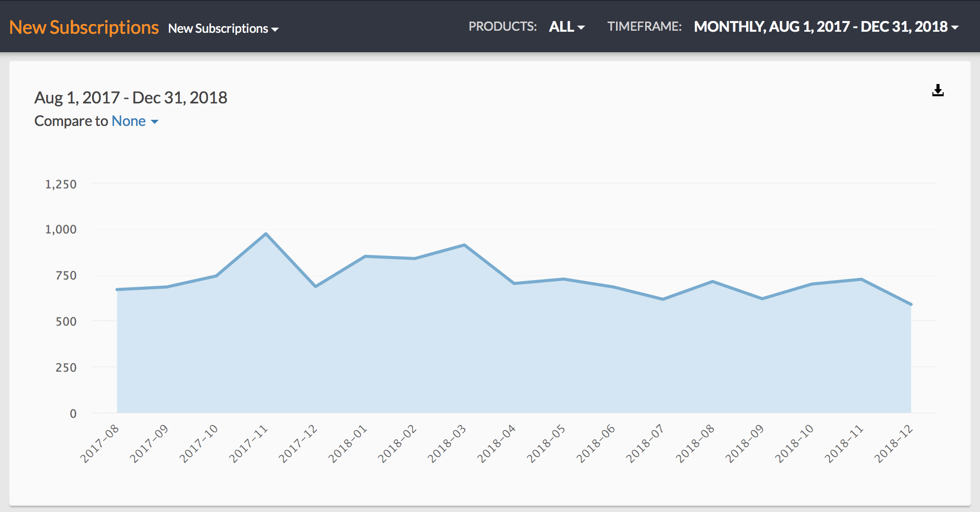Expand the Products ALL filter
Viewport: 980px width, 512px height.
pyautogui.click(x=566, y=27)
